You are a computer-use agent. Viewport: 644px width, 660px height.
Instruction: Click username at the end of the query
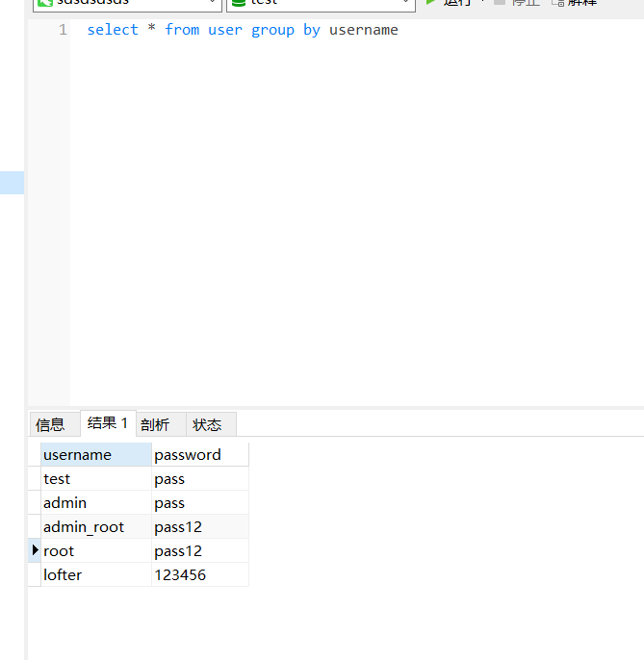coord(364,30)
